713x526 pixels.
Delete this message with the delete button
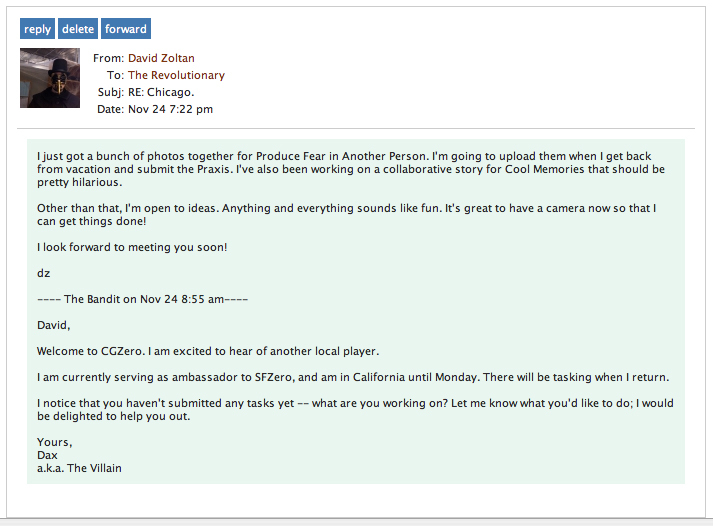point(78,29)
